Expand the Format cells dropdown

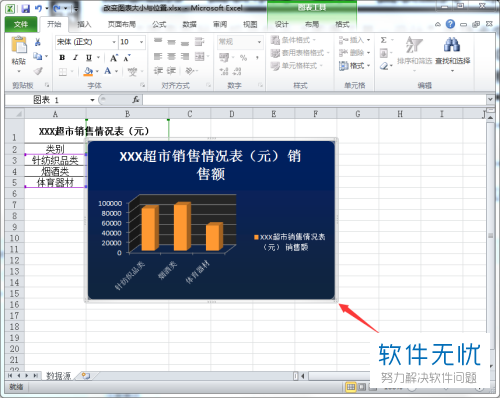coord(368,66)
